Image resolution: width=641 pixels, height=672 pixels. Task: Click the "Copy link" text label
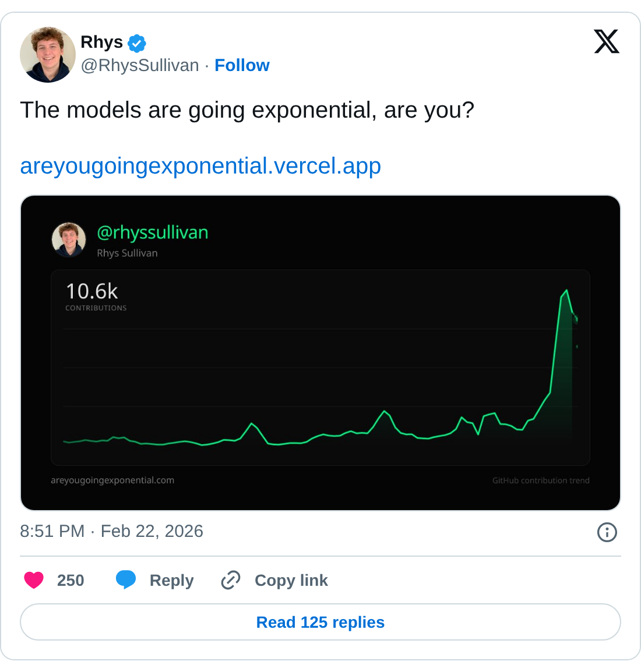pyautogui.click(x=291, y=581)
